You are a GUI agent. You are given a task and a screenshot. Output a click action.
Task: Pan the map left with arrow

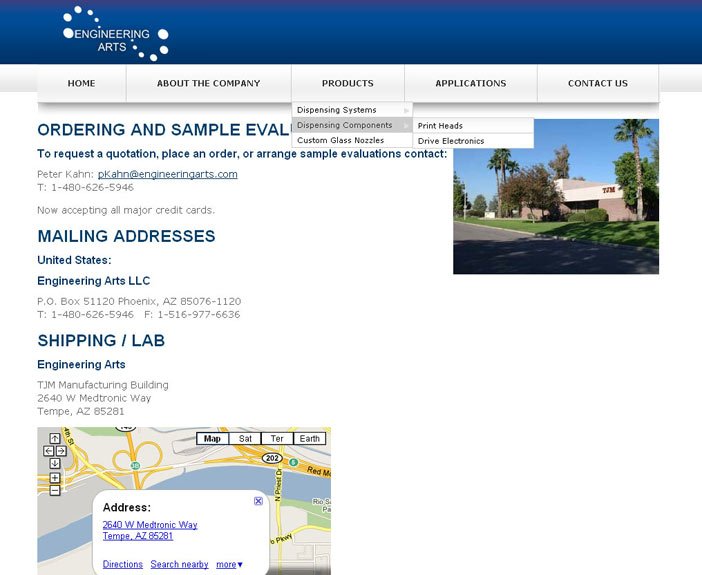click(48, 451)
